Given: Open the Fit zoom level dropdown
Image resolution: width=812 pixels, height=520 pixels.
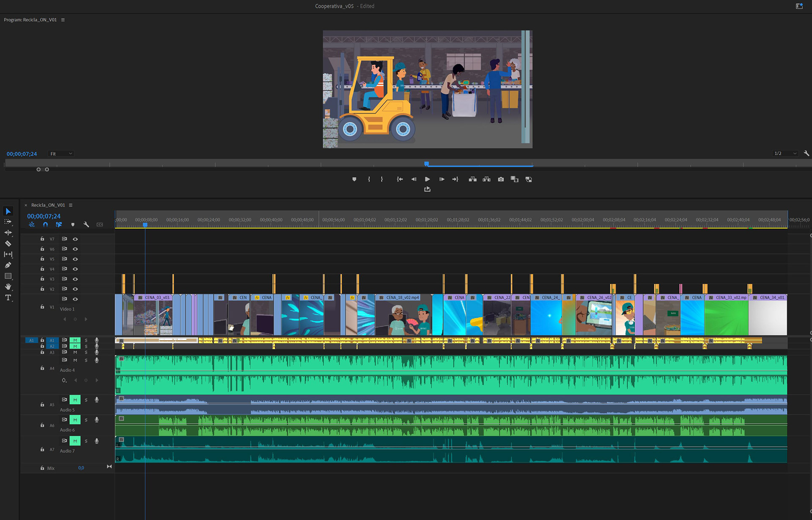Looking at the screenshot, I should tap(61, 153).
